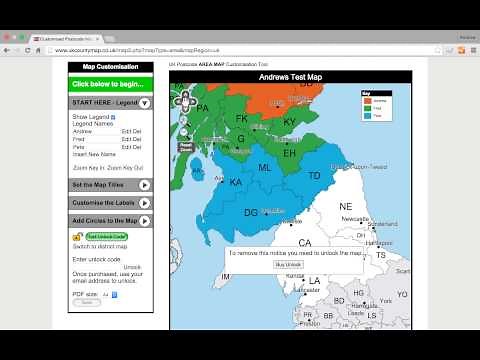Open the Chrome menu icon
The width and height of the screenshot is (480, 360).
[473, 50]
